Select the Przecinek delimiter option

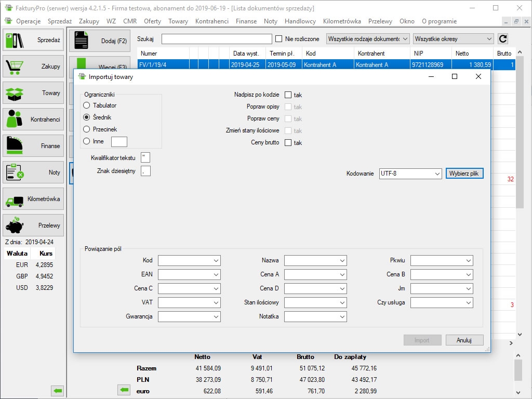pos(87,129)
